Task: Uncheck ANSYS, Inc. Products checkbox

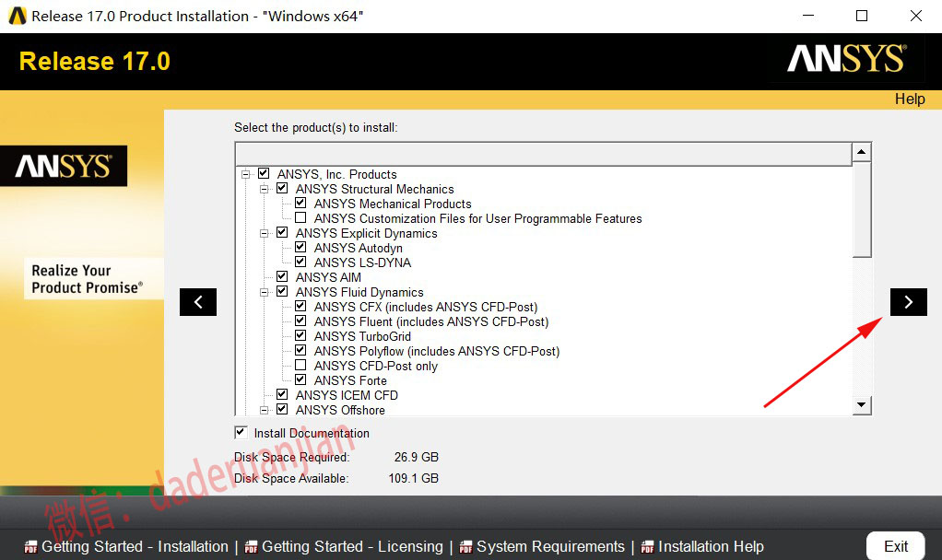Action: tap(264, 173)
